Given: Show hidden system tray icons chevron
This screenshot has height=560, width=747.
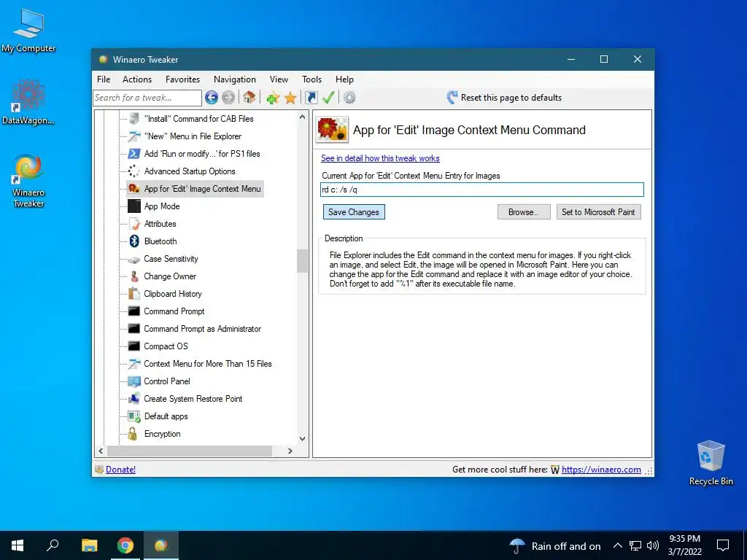Looking at the screenshot, I should [x=617, y=545].
